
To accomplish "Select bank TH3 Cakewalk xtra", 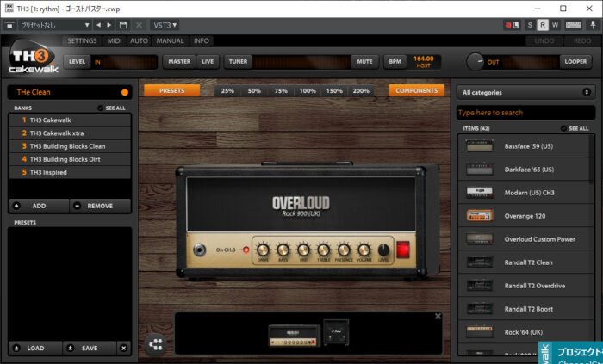I will click(x=70, y=133).
